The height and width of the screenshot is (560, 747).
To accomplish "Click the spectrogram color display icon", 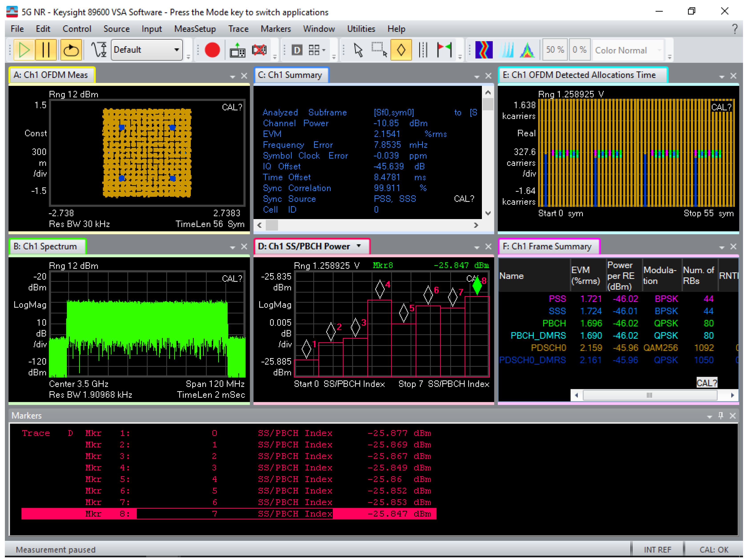I will 484,50.
